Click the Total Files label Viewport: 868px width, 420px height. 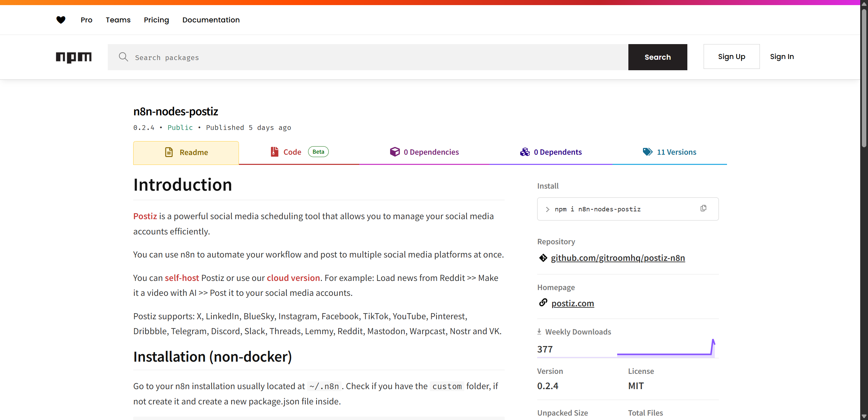(x=645, y=413)
